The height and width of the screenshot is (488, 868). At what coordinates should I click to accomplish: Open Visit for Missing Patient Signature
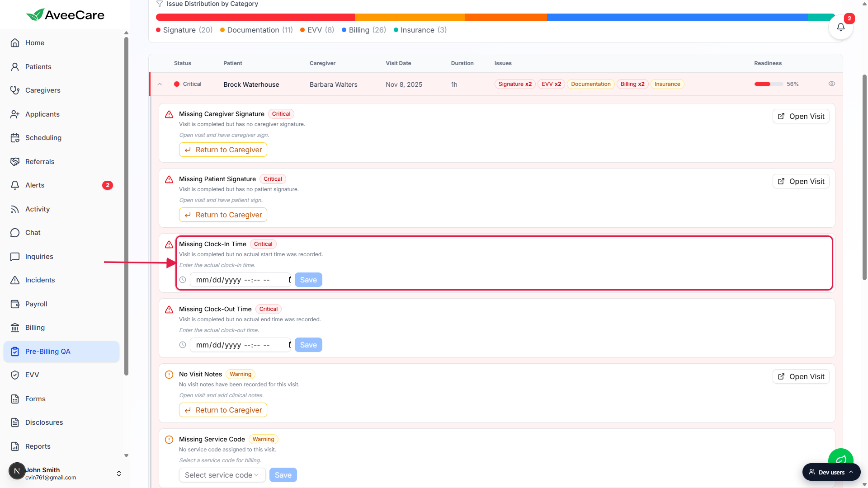801,181
